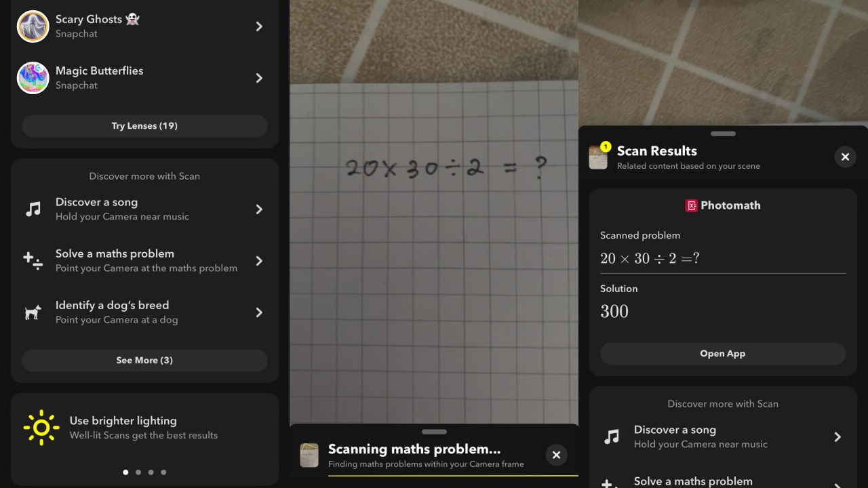Tap the Scan Results thumbnail with badge

point(599,156)
